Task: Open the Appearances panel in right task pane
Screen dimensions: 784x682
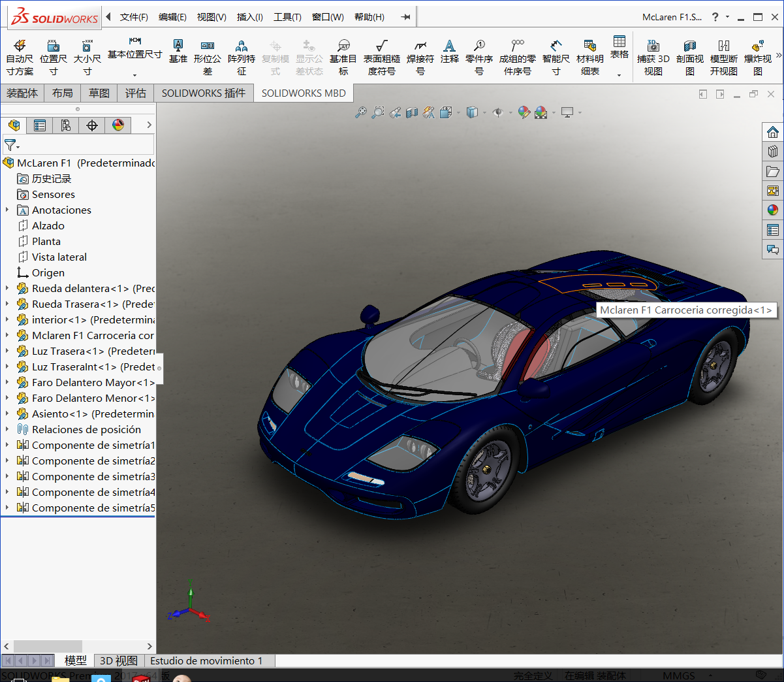Action: coord(773,210)
